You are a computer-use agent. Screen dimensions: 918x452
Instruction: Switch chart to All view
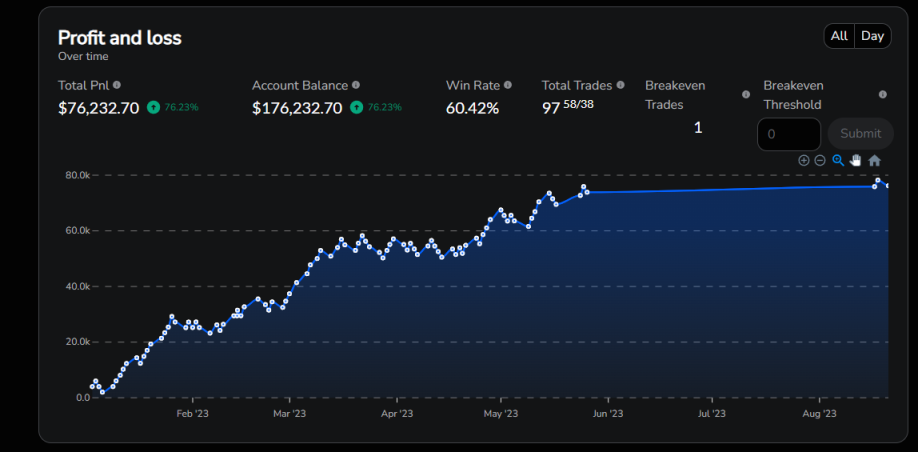[839, 36]
